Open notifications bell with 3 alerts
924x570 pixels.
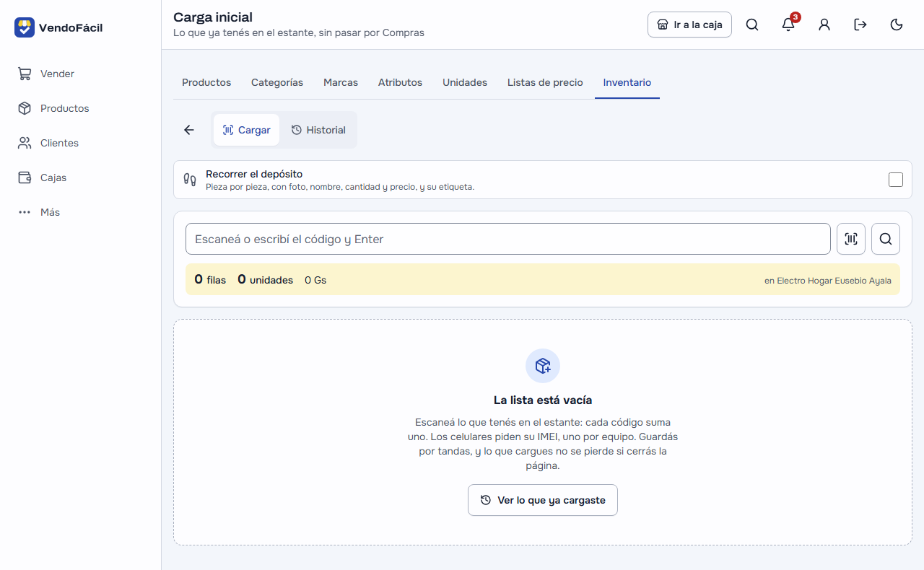788,25
